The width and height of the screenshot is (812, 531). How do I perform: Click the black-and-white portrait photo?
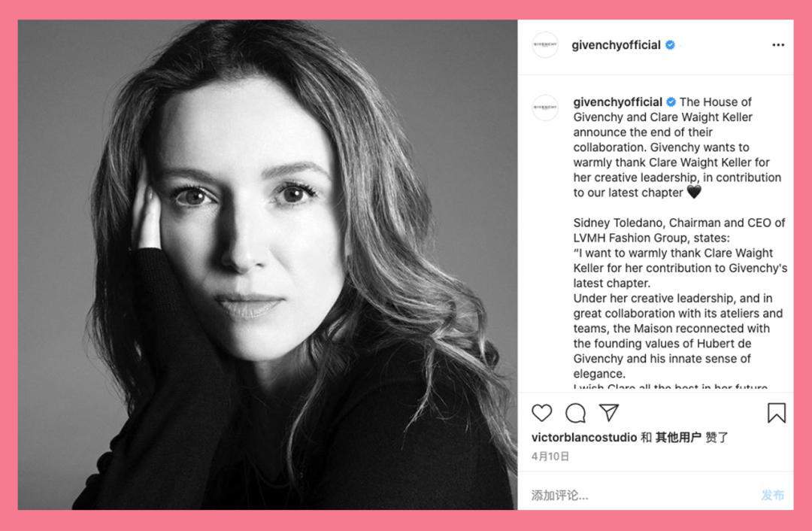(268, 265)
